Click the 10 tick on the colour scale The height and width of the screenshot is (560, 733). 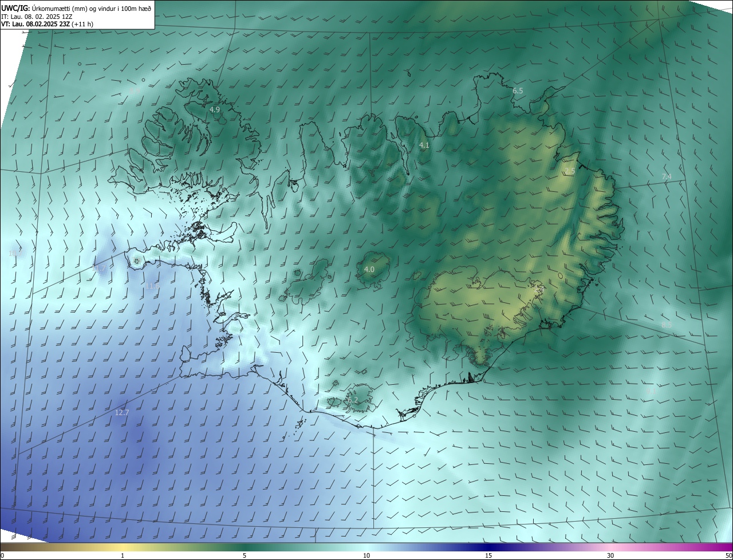pos(366,556)
